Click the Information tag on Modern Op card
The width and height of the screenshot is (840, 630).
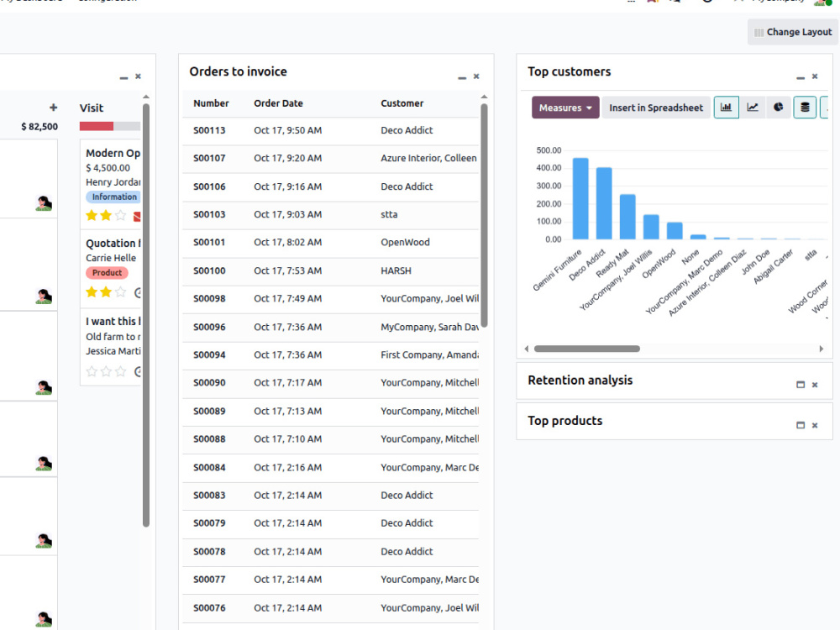click(113, 197)
